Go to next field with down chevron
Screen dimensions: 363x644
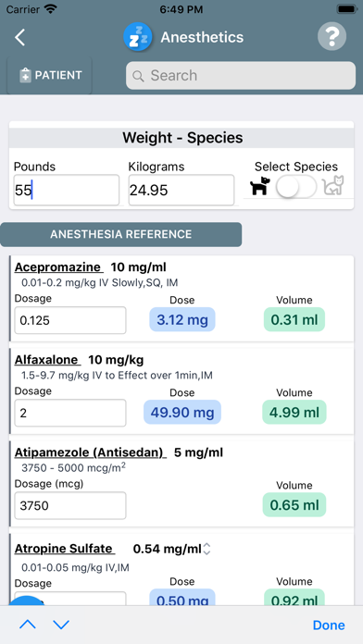(x=61, y=625)
